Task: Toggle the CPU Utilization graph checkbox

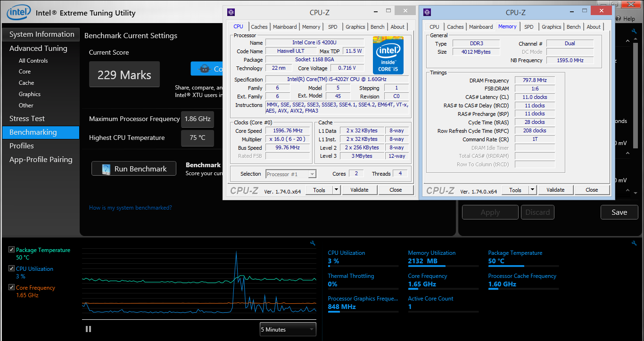Action: [11, 268]
